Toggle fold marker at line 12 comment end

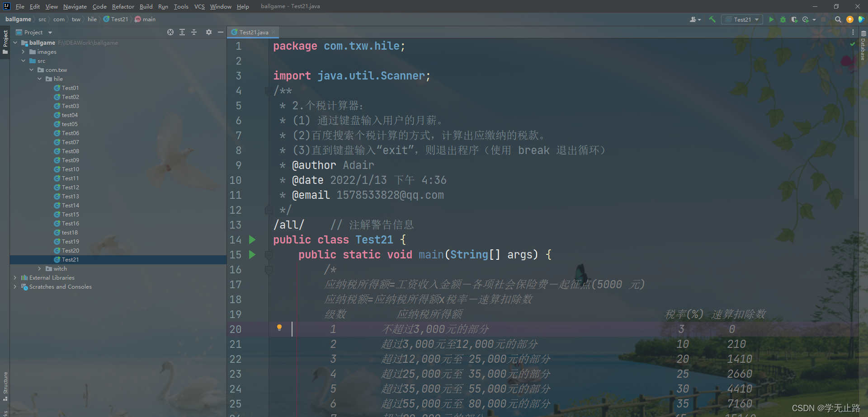(269, 210)
